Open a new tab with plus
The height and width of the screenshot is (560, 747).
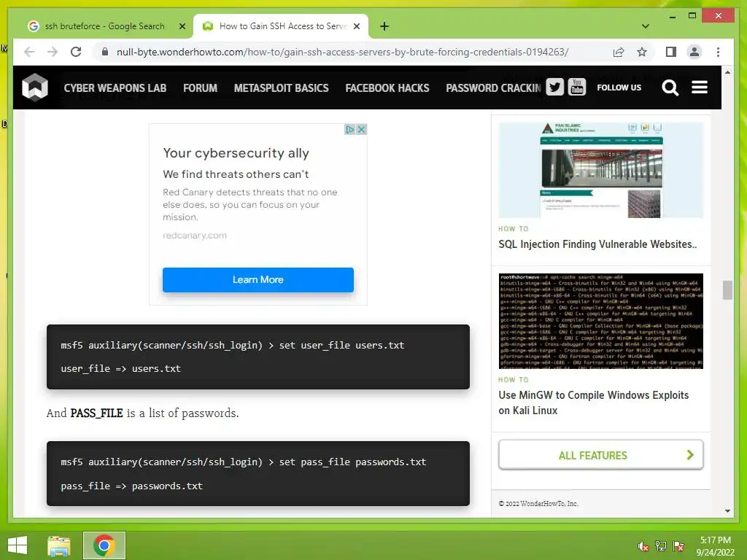tap(384, 26)
